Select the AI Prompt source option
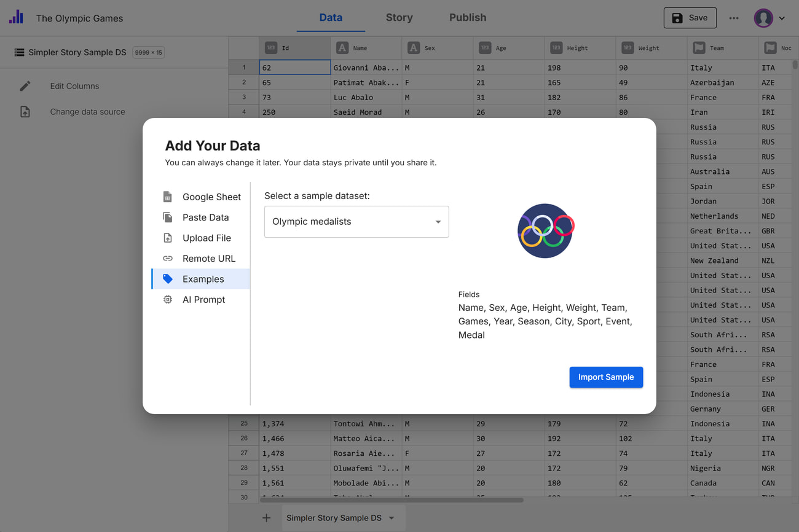 (x=201, y=299)
